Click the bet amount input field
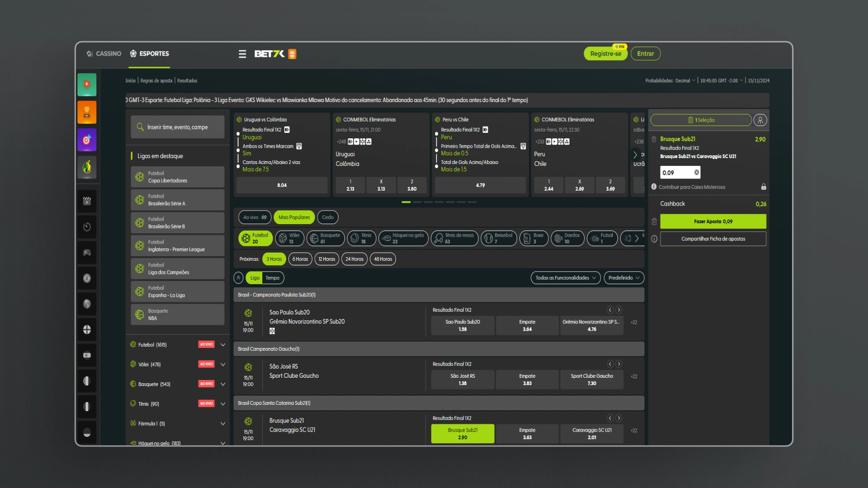 pos(676,172)
